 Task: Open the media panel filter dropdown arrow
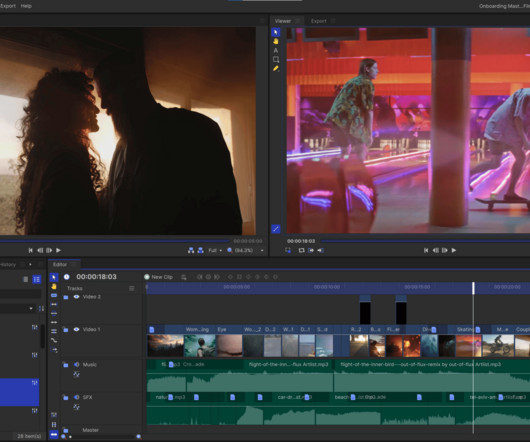point(31,309)
